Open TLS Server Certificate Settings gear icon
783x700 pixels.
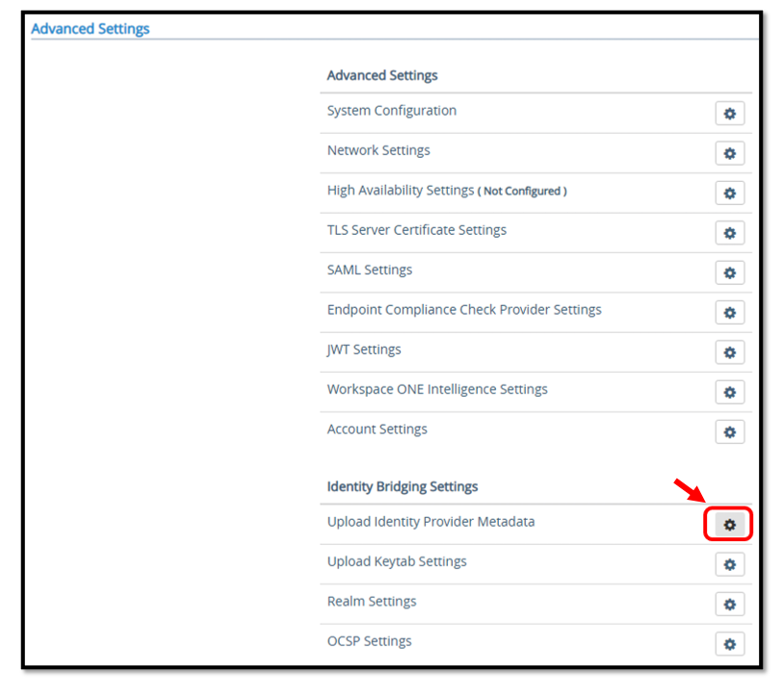tap(729, 233)
